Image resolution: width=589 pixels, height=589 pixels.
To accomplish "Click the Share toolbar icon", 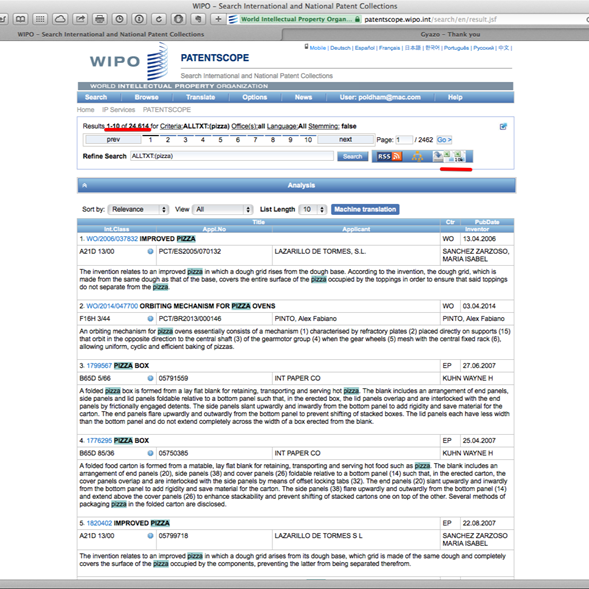I will tap(80, 19).
